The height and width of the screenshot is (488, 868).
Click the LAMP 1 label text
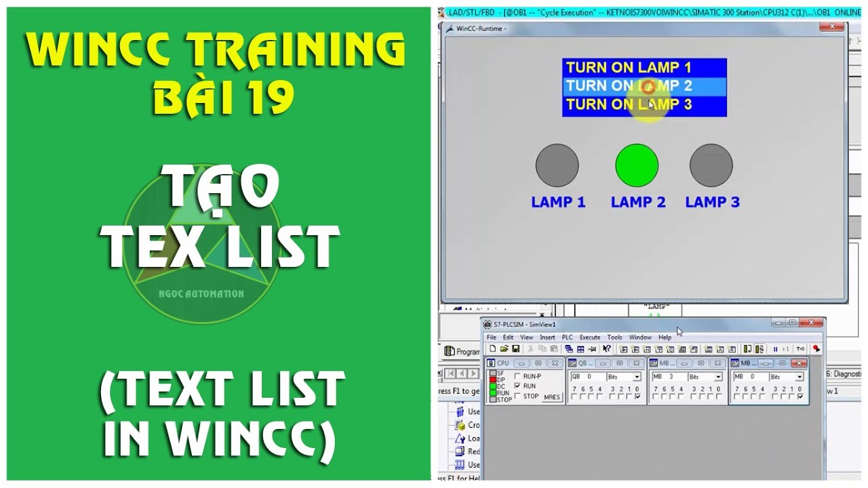pyautogui.click(x=558, y=202)
